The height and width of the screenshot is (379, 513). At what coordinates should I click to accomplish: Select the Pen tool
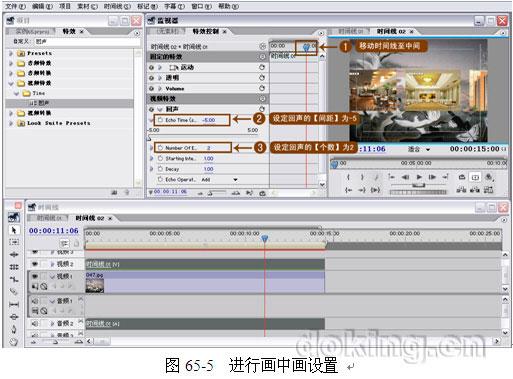[x=14, y=329]
